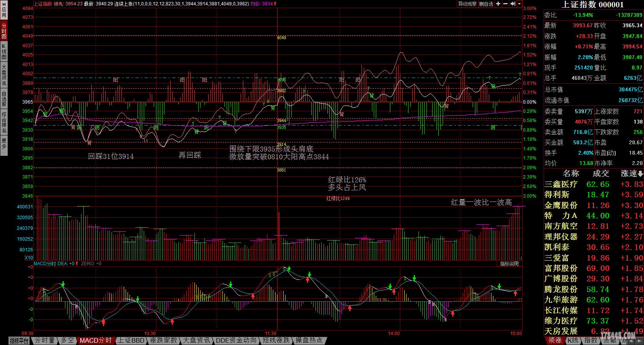Image resolution: width=644 pixels, height=345 pixels.
Task: Open the 大盘资讯 sidebar tab
Action: [x=4, y=75]
